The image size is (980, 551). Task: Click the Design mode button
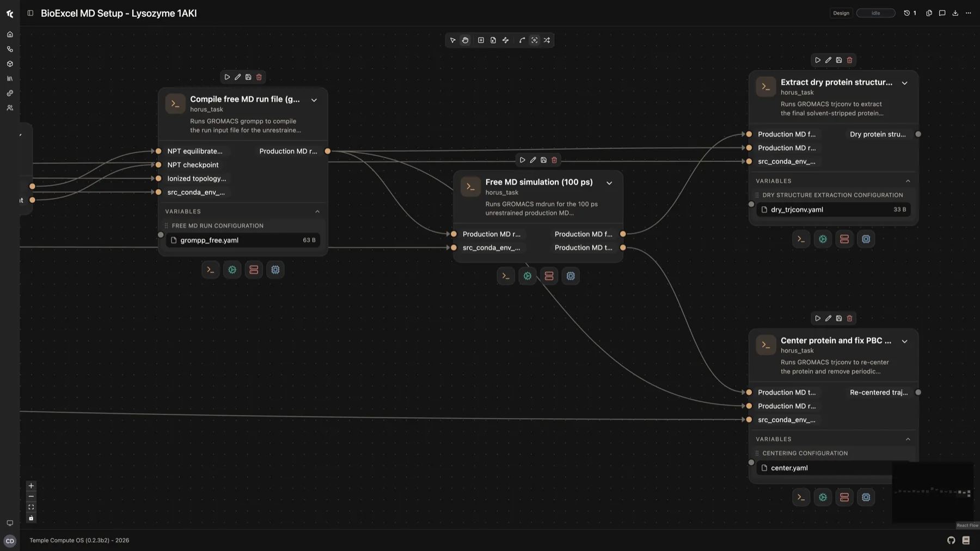coord(841,13)
